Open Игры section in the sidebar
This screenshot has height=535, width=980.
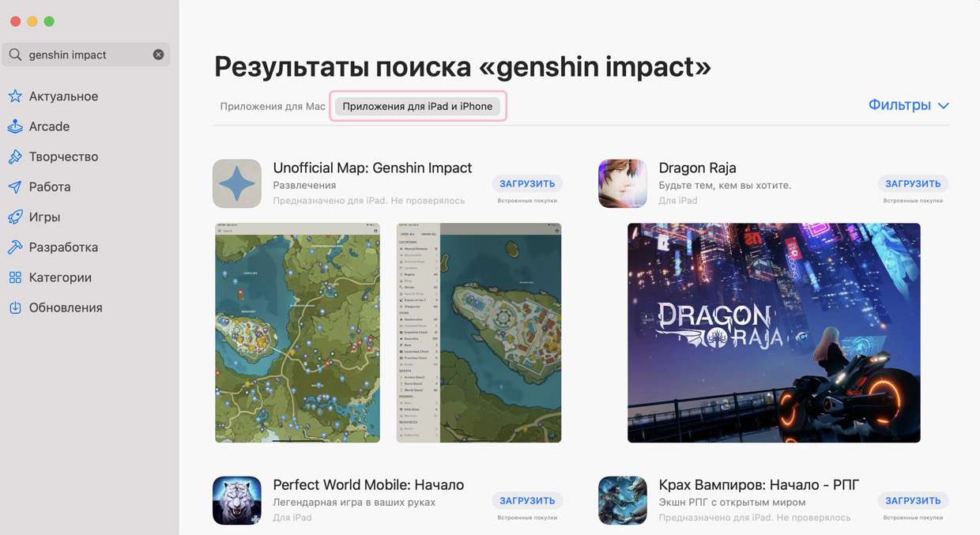tap(44, 217)
